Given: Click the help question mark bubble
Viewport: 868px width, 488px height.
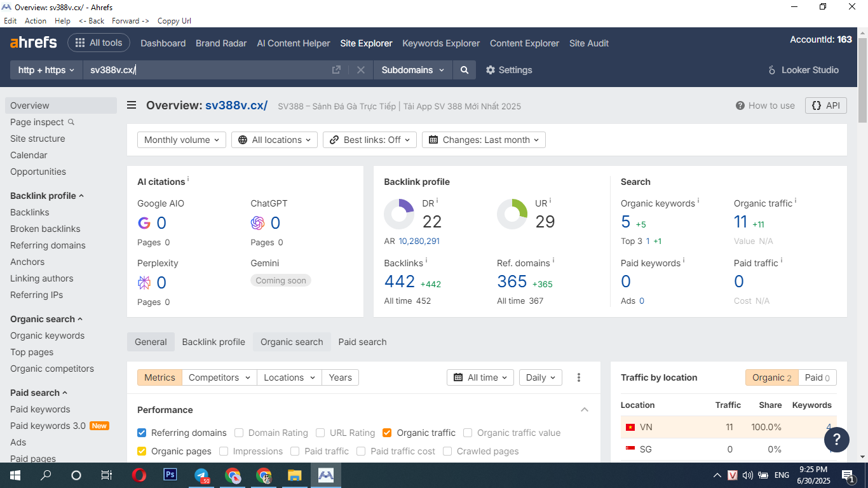Looking at the screenshot, I should [x=837, y=439].
